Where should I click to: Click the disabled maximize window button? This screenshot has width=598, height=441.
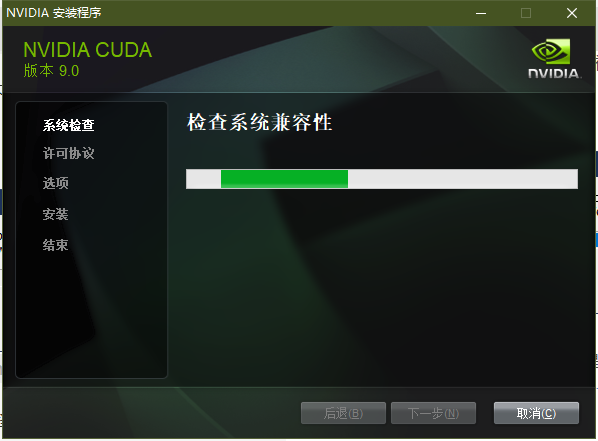point(526,13)
